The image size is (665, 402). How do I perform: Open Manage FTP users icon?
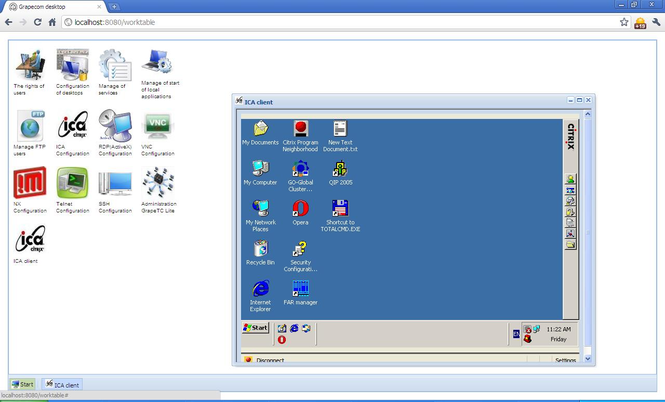pos(30,126)
